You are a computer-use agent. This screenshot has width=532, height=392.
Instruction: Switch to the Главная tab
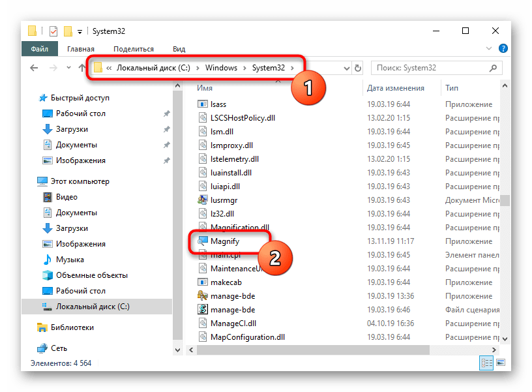pos(81,49)
